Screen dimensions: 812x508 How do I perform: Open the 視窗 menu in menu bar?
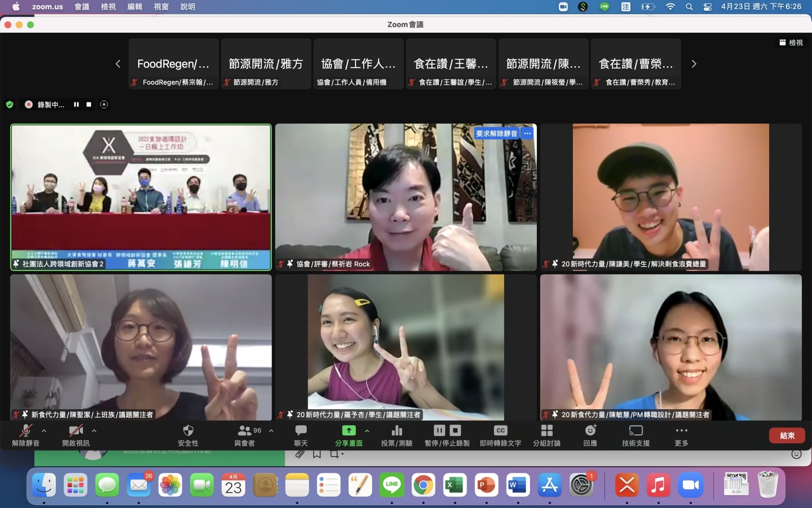(x=161, y=7)
